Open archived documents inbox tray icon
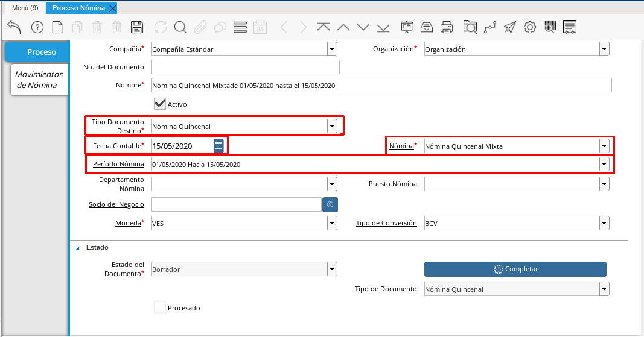This screenshot has height=337, width=644. [427, 27]
